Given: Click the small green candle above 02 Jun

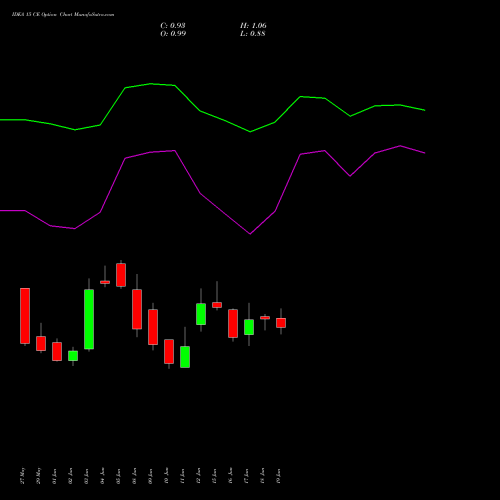Looking at the screenshot, I should (x=73, y=356).
